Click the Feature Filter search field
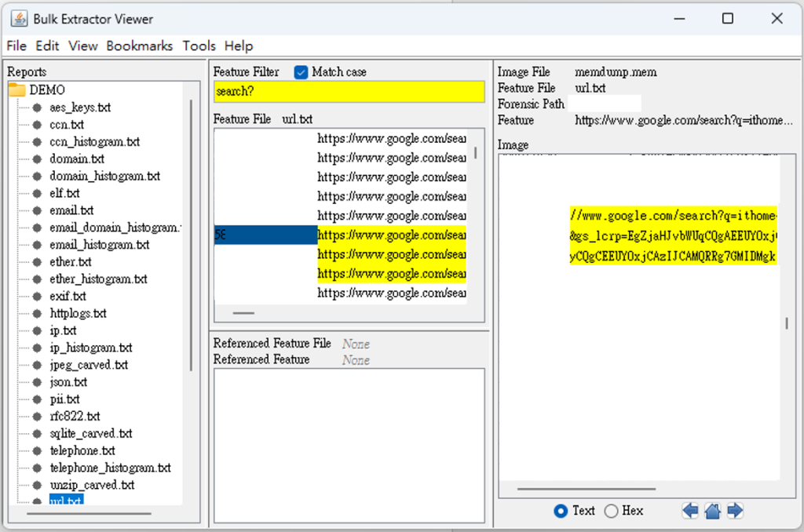This screenshot has height=532, width=804. click(x=349, y=92)
